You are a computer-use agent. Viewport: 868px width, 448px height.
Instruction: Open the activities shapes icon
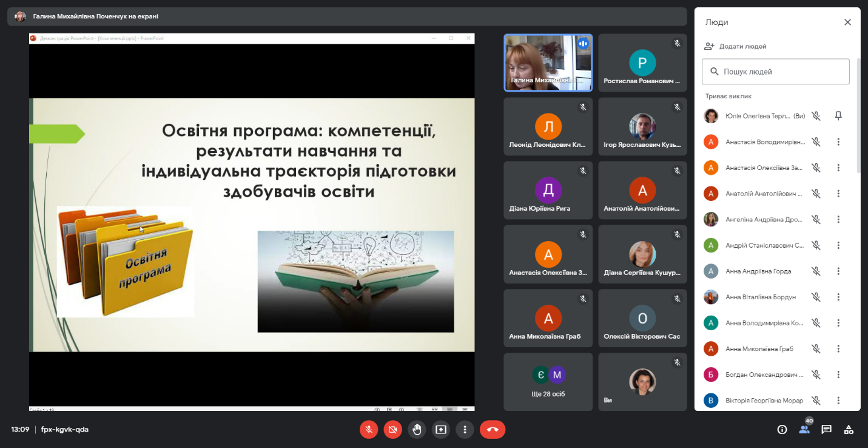849,430
